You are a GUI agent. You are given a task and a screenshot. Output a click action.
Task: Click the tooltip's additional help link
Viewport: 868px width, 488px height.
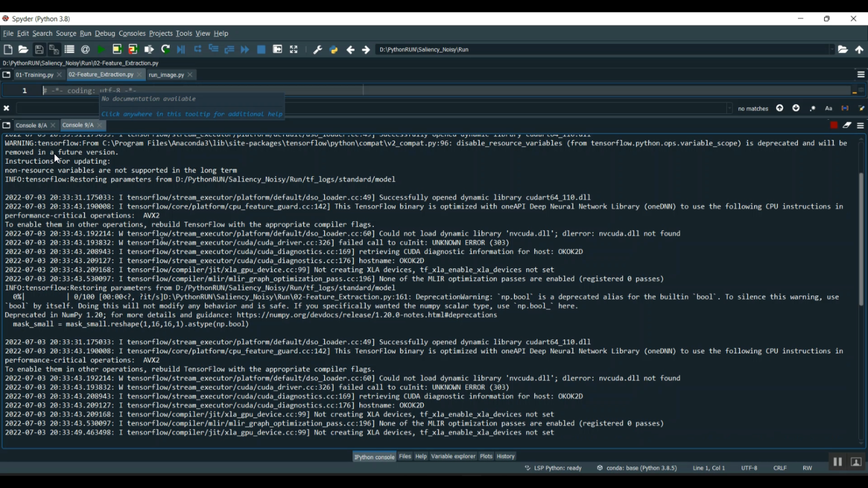click(x=192, y=114)
